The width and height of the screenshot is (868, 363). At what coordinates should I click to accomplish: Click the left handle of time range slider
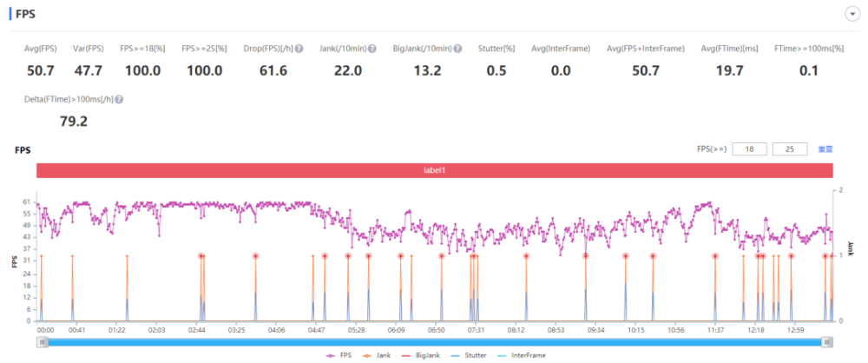(x=41, y=342)
